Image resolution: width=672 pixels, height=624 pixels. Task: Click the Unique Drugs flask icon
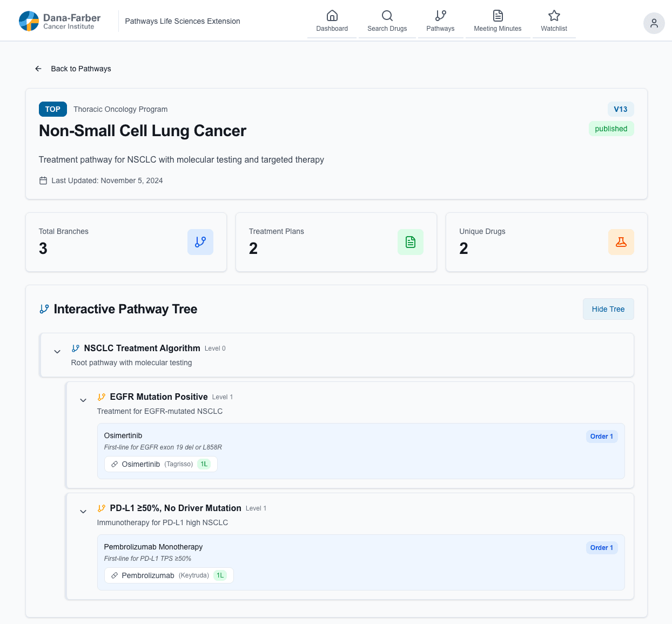[621, 241]
